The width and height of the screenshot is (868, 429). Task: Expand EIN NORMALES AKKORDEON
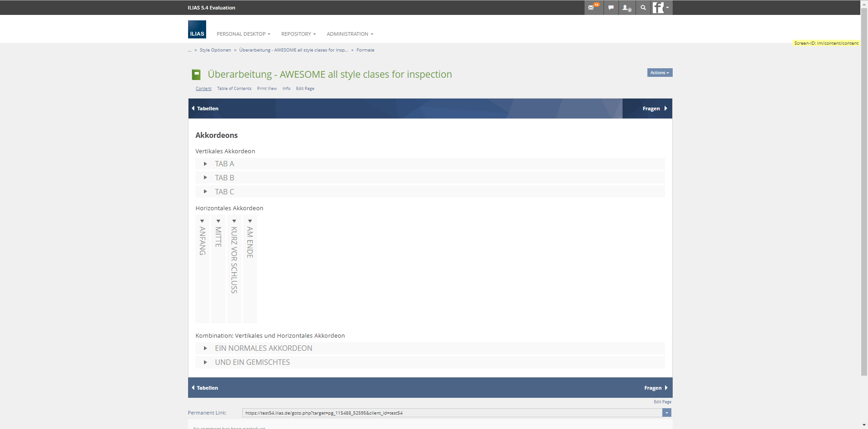430,348
